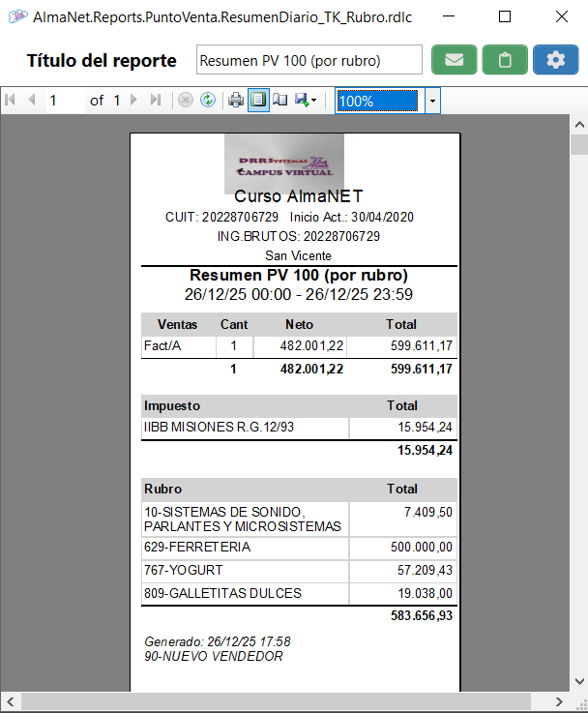Viewport: 588px width, 713px height.
Task: Click the 100% zoom combo box field
Action: click(377, 101)
